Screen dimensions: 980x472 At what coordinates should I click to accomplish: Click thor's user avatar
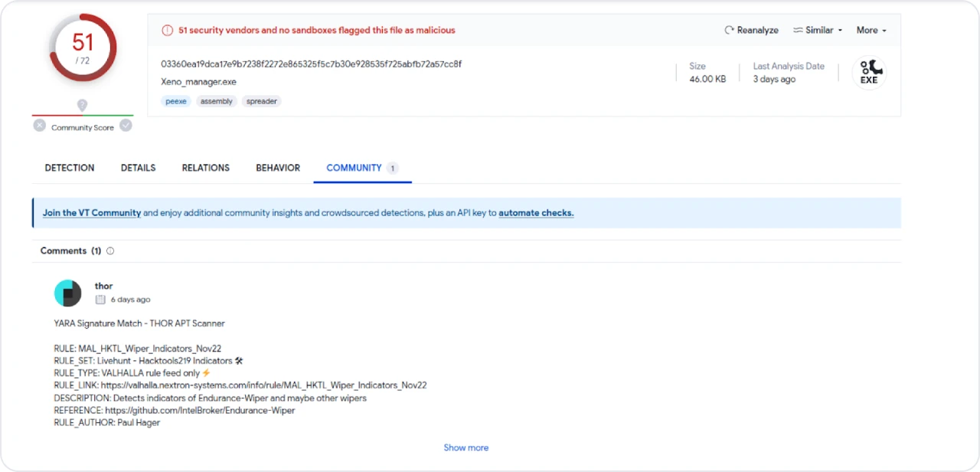tap(67, 293)
